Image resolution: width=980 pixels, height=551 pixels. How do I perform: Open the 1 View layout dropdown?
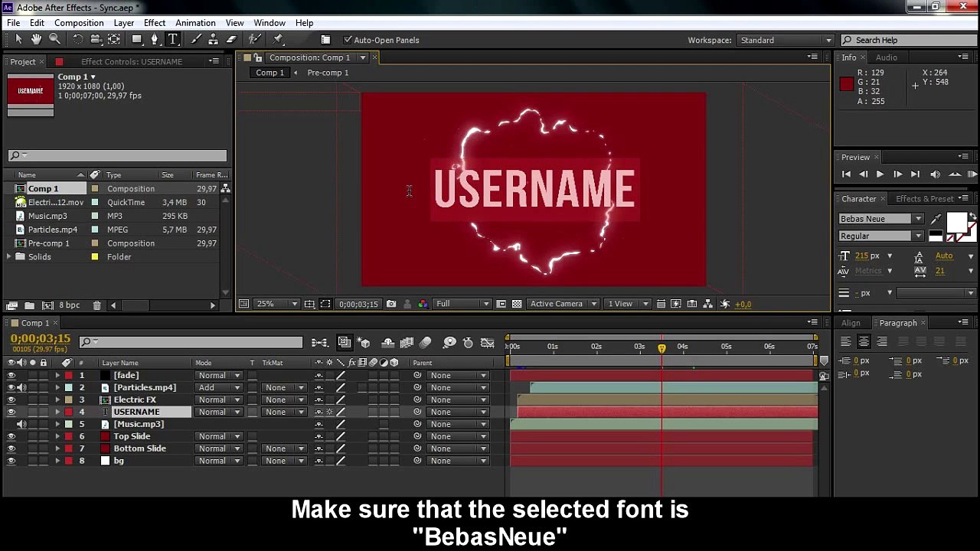[626, 304]
